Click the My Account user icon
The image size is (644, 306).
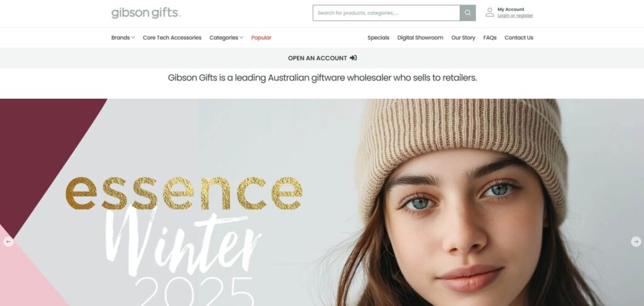point(489,13)
